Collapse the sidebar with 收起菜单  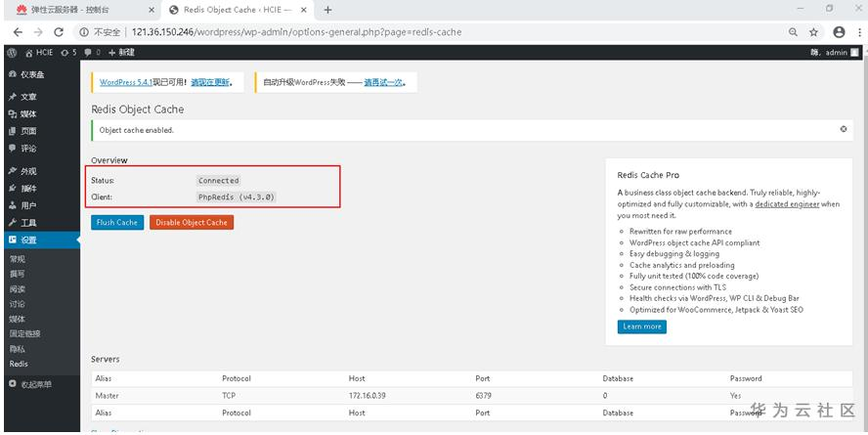30,384
